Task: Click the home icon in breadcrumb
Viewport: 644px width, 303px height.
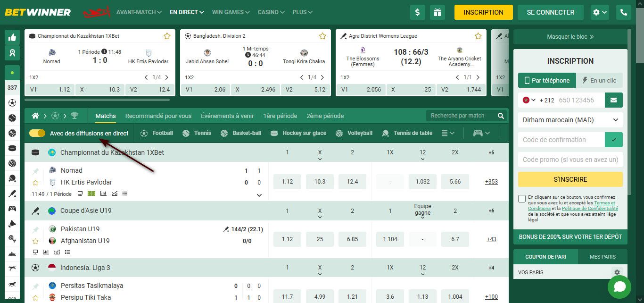Action: click(x=35, y=116)
